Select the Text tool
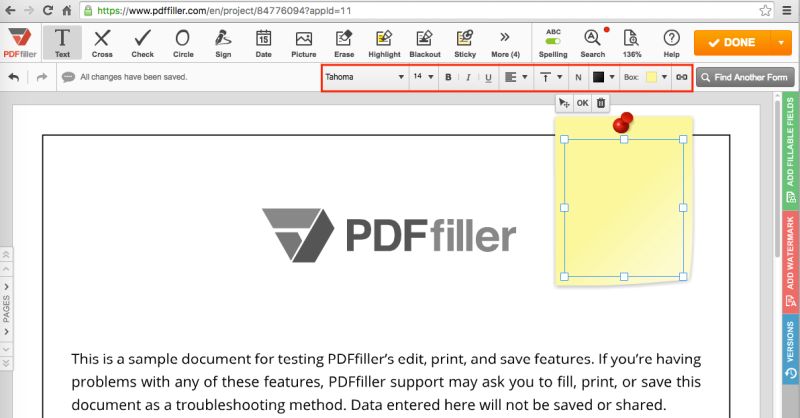 point(62,42)
